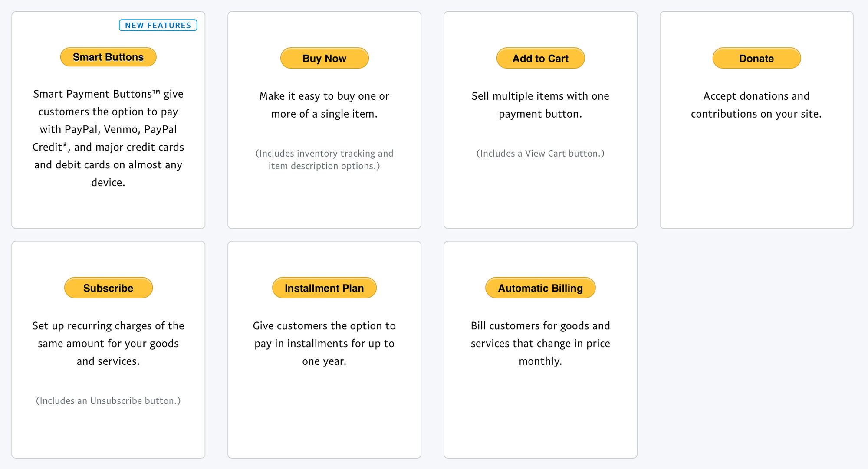Click the donations description text
The height and width of the screenshot is (469, 868).
coord(756,105)
